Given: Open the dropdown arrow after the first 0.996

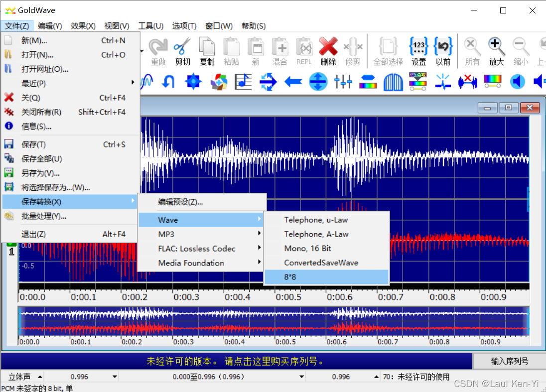Looking at the screenshot, I should click(x=115, y=377).
